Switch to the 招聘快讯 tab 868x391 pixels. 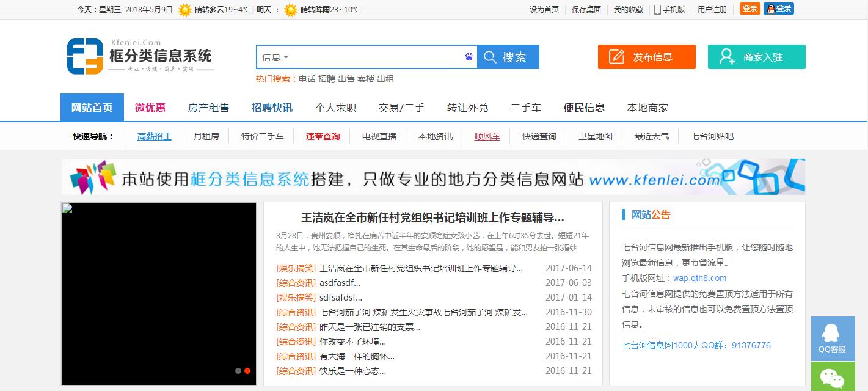[x=272, y=108]
